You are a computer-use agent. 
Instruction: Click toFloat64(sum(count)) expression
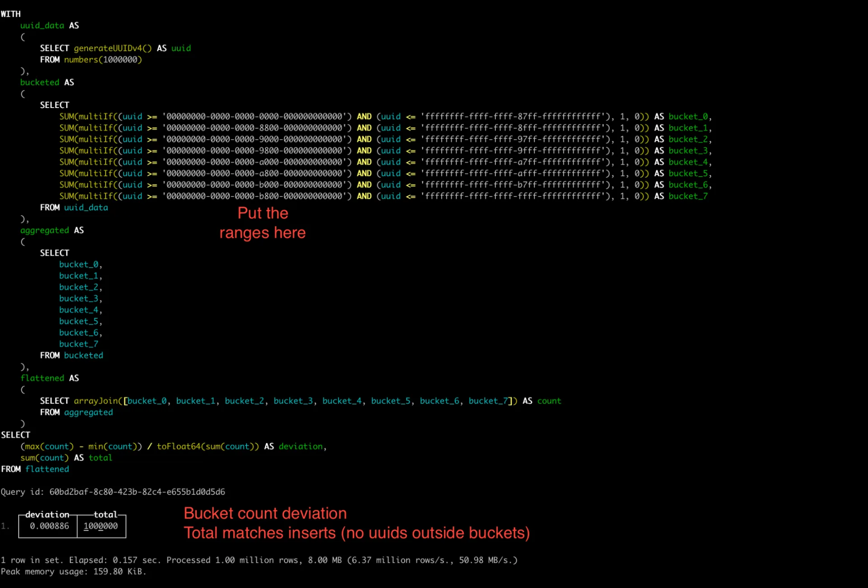coord(208,447)
